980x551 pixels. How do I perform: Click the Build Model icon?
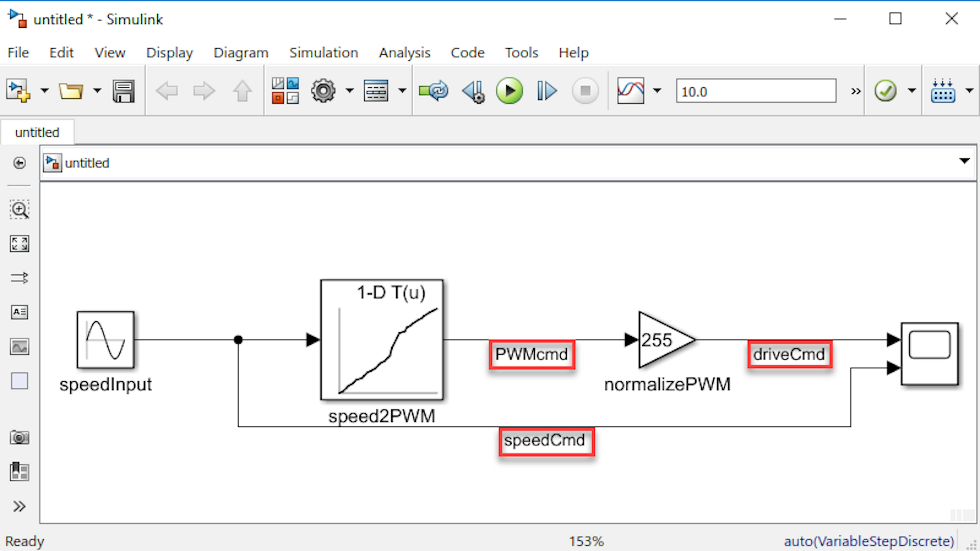tap(943, 91)
